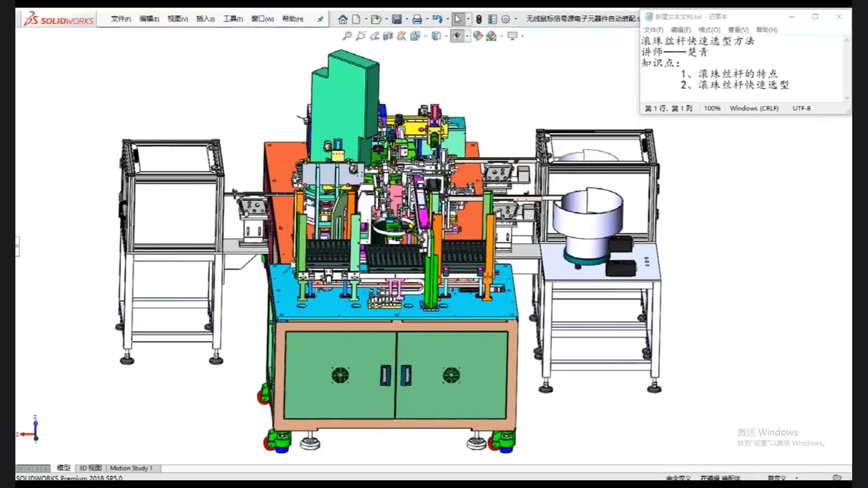The width and height of the screenshot is (868, 488).
Task: Click the View Settings monitor icon
Action: [512, 36]
